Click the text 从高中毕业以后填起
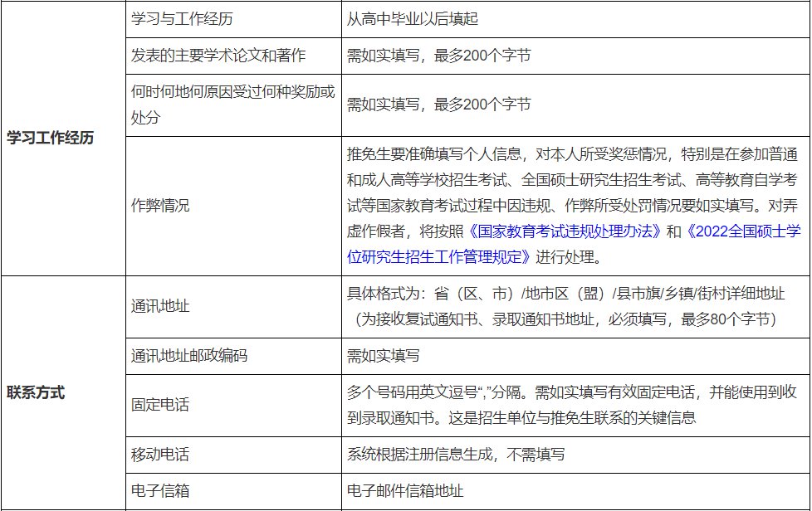This screenshot has width=812, height=511. [x=413, y=18]
